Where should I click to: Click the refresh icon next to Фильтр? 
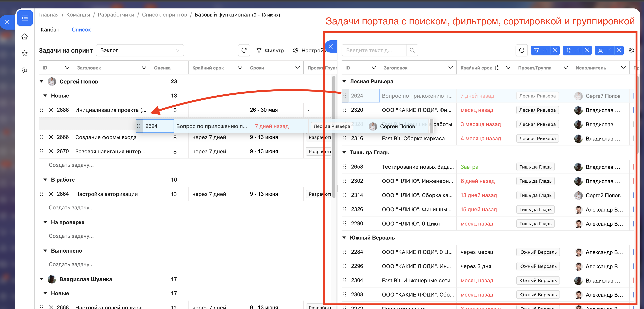(244, 50)
